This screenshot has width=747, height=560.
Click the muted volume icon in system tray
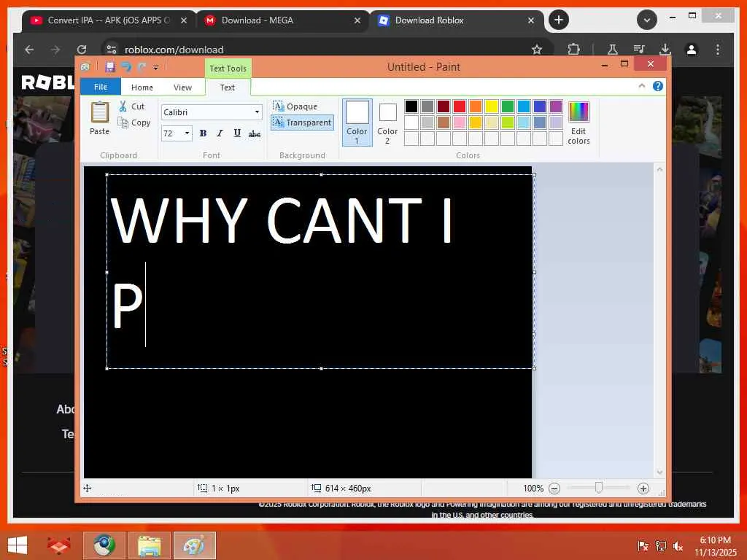[x=678, y=546]
